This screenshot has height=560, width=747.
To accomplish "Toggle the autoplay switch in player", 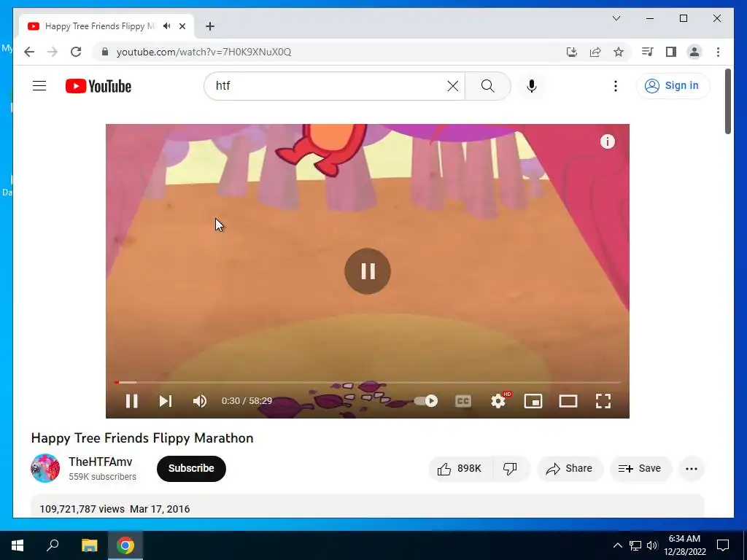I will (x=426, y=401).
